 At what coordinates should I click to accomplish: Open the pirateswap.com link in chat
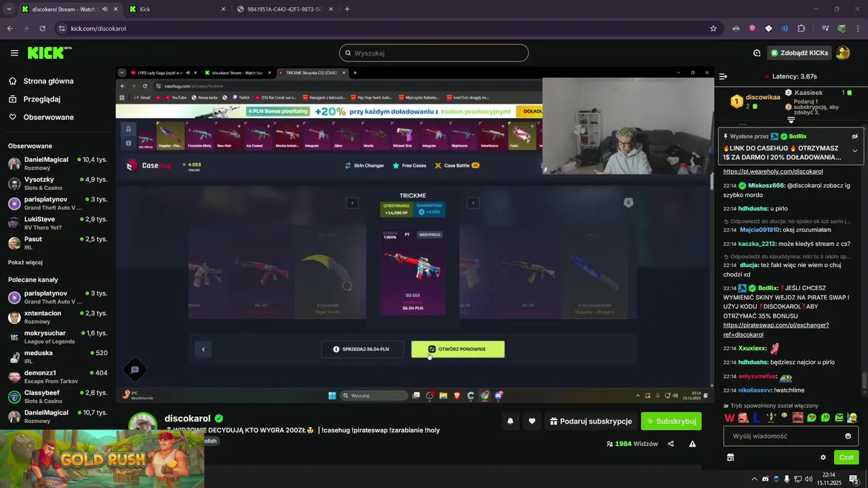click(776, 329)
